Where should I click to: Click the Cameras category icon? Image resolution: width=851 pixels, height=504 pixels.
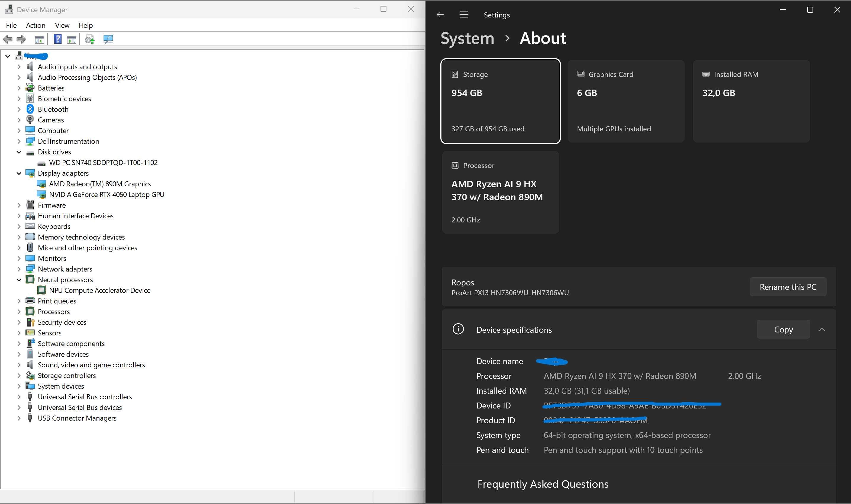pyautogui.click(x=30, y=119)
